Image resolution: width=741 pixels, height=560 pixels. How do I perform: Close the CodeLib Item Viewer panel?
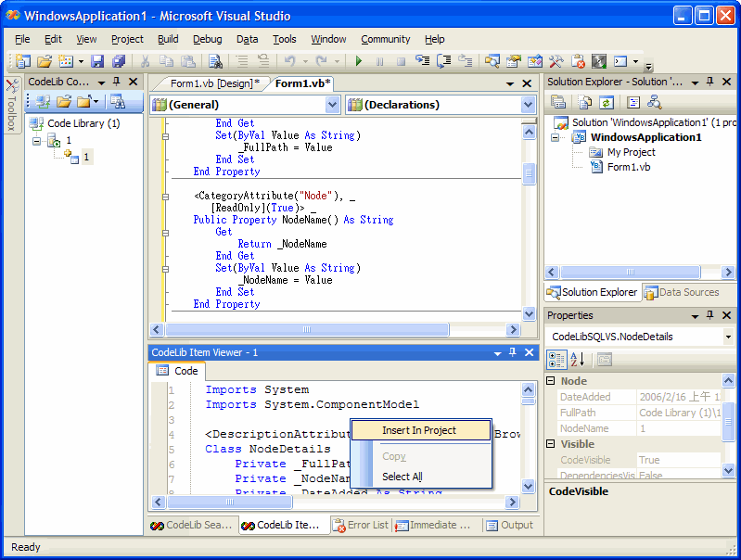pyautogui.click(x=530, y=352)
